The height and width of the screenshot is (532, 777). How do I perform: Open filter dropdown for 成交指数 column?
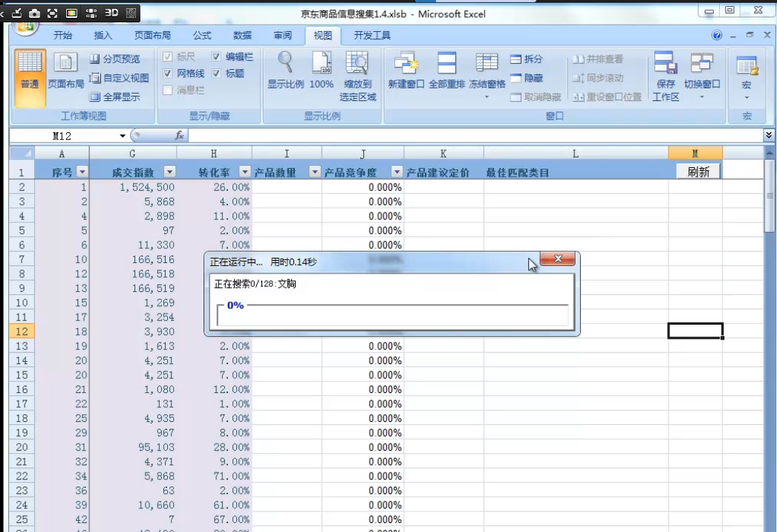(x=169, y=172)
